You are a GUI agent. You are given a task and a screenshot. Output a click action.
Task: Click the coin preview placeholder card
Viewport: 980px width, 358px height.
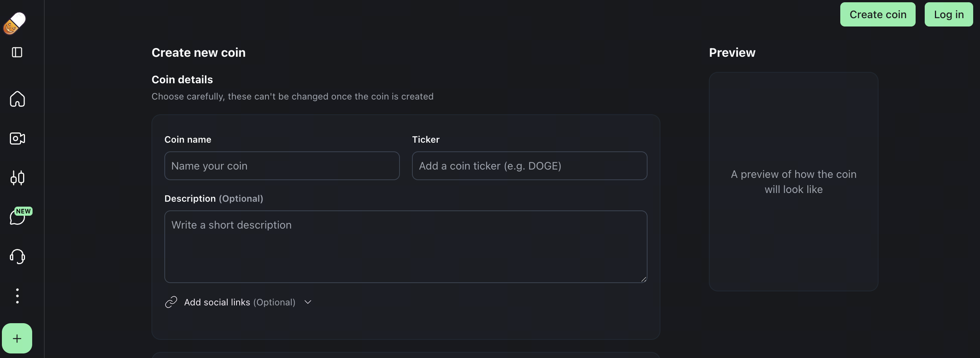pos(793,182)
